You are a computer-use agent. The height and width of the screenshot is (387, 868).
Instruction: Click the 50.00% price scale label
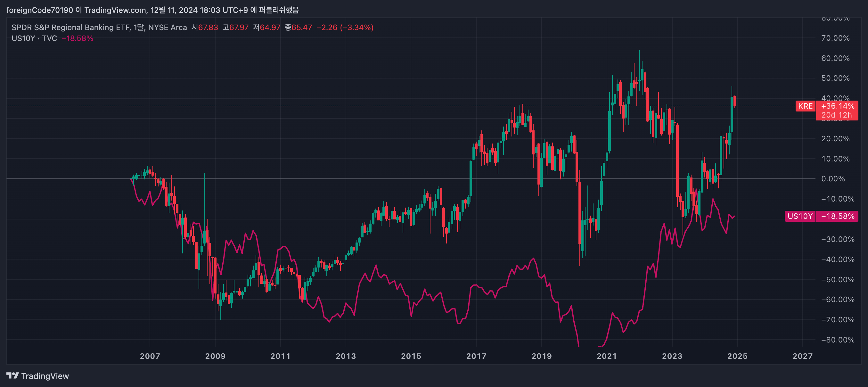(x=835, y=78)
